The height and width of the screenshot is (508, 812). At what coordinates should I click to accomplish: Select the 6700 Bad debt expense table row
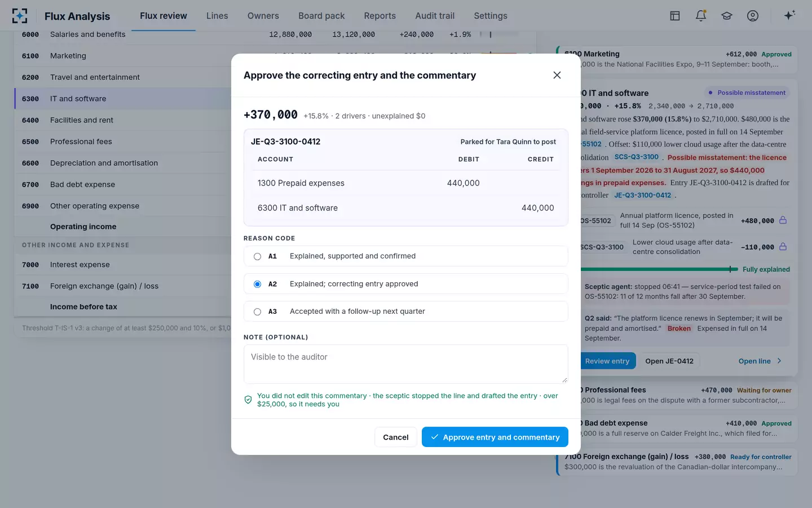pos(123,185)
